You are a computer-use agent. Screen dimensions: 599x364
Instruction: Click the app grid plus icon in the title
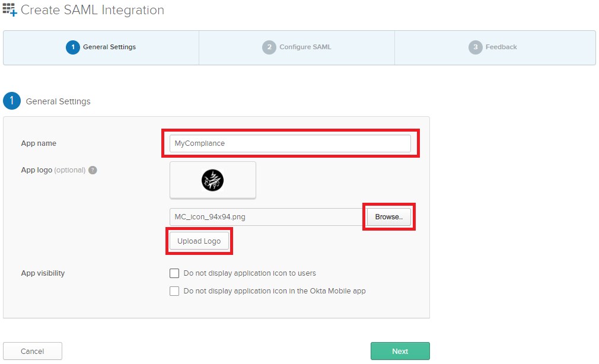tap(9, 9)
